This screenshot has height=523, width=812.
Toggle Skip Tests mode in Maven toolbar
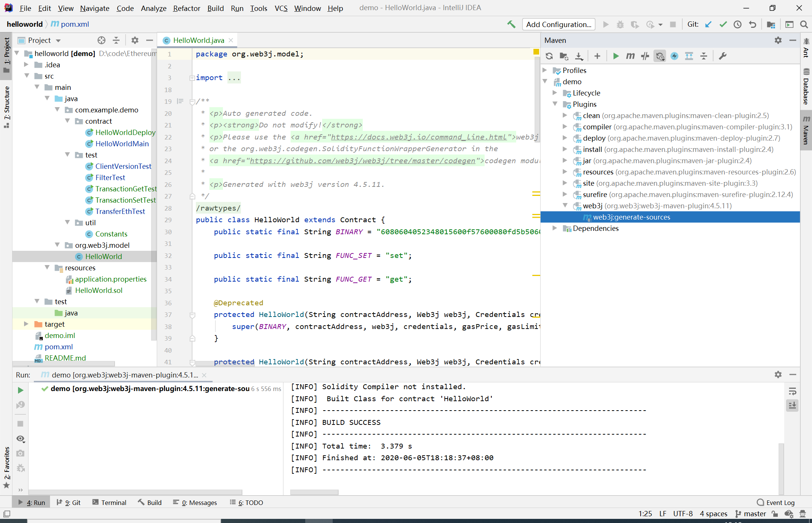coord(674,56)
